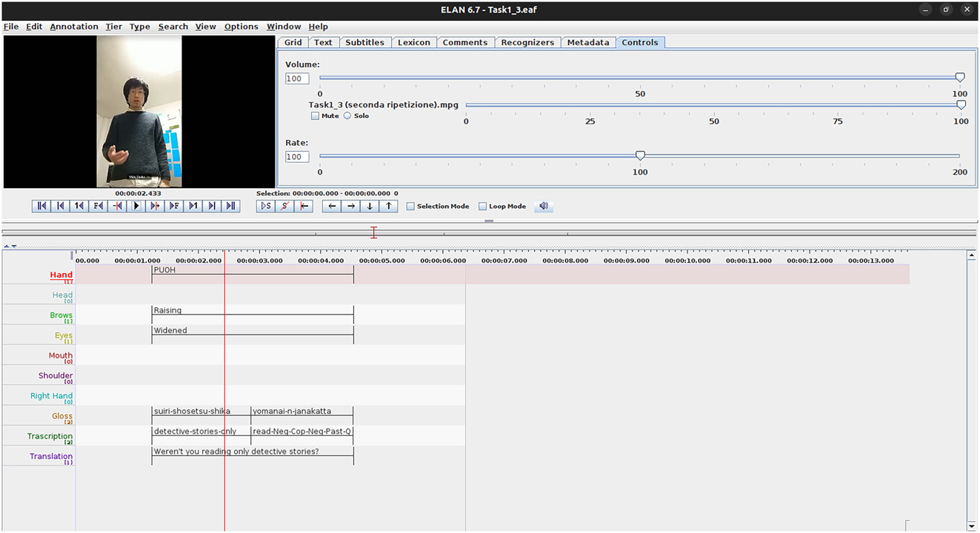
Task: Click the Play Selection button
Action: pyautogui.click(x=265, y=207)
